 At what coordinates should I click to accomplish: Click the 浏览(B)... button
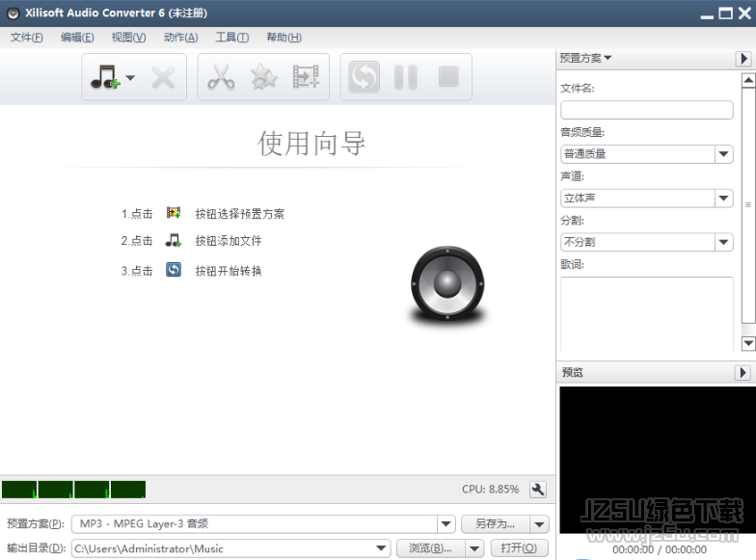430,548
